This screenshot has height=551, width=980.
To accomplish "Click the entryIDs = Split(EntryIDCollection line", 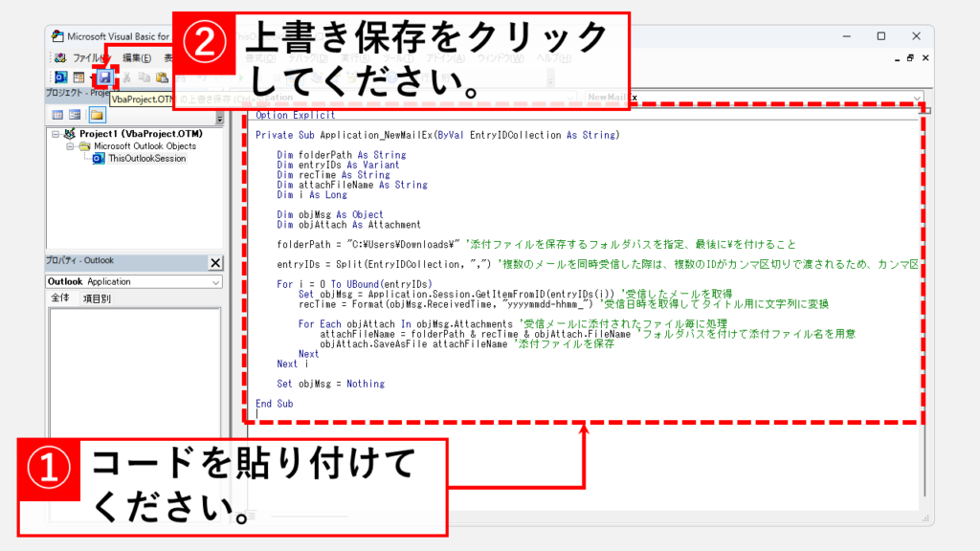I will coord(598,264).
